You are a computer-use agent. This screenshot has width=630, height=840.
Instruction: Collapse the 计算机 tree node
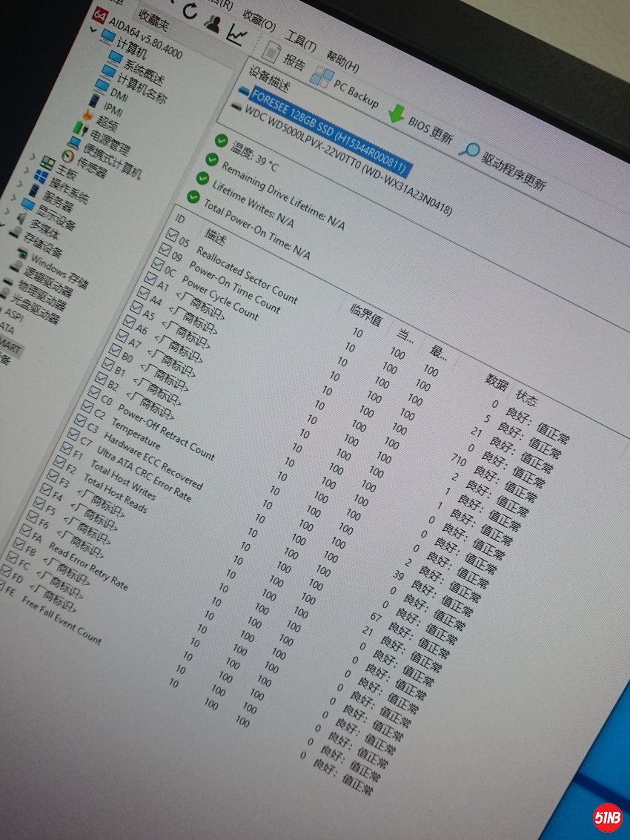pyautogui.click(x=94, y=30)
